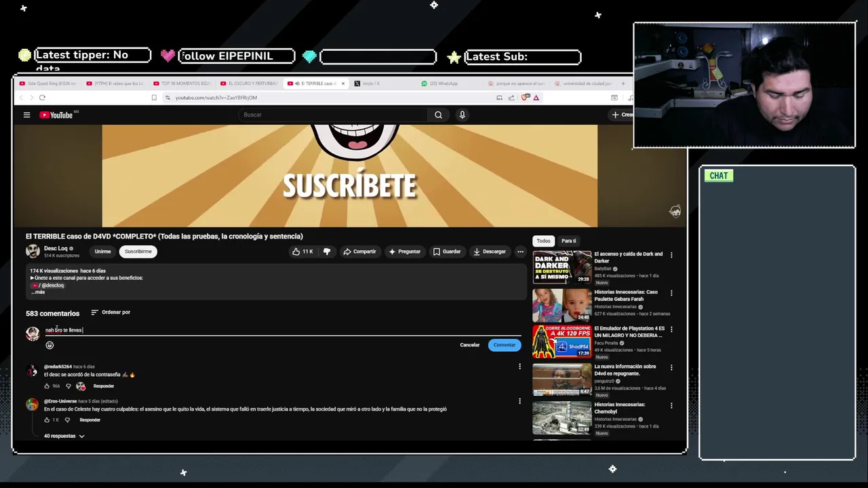
Task: Share the page URL from the address bar
Action: coord(511,98)
